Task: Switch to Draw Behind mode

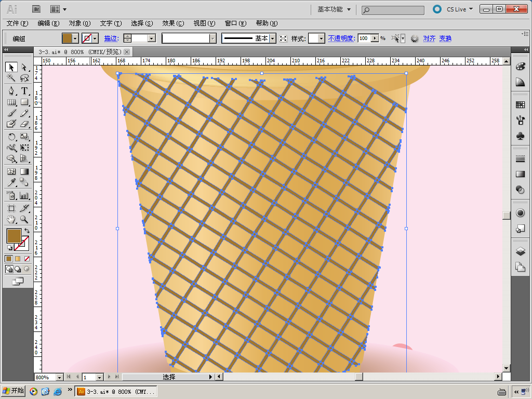Action: 18,269
